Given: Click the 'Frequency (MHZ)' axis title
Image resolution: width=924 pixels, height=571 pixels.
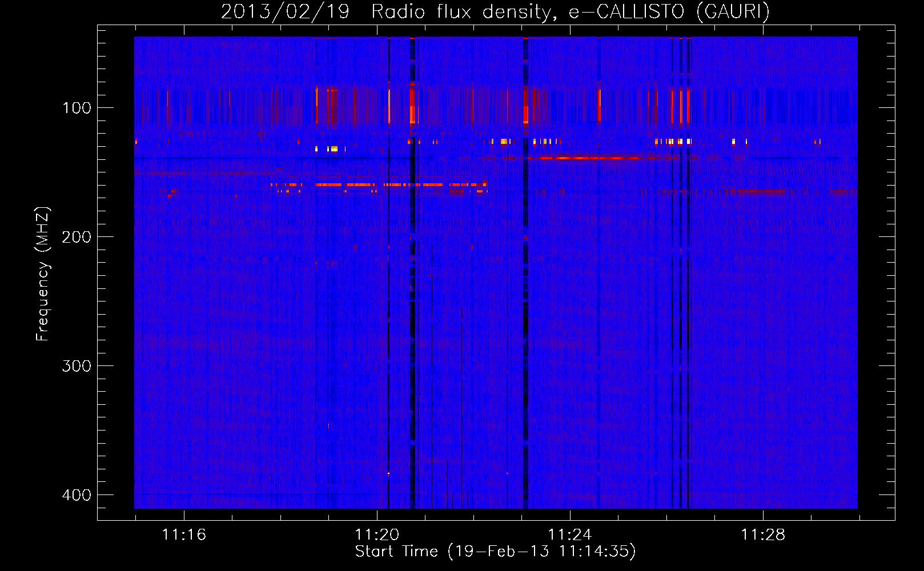Looking at the screenshot, I should pyautogui.click(x=43, y=274).
